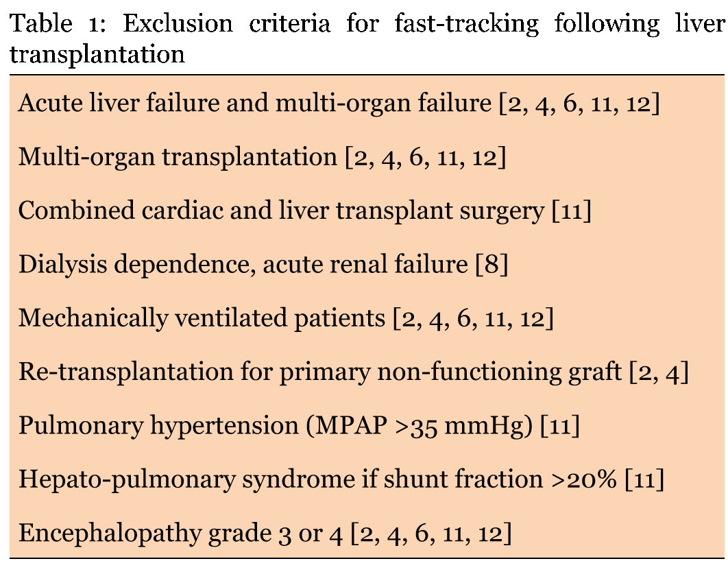Click the word transplantation in the caption
Image resolution: width=728 pixels, height=572 pixels.
pyautogui.click(x=97, y=54)
